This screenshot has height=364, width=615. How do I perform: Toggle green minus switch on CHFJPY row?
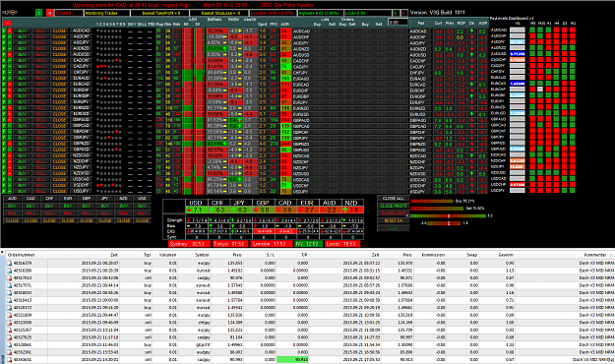click(x=10, y=72)
